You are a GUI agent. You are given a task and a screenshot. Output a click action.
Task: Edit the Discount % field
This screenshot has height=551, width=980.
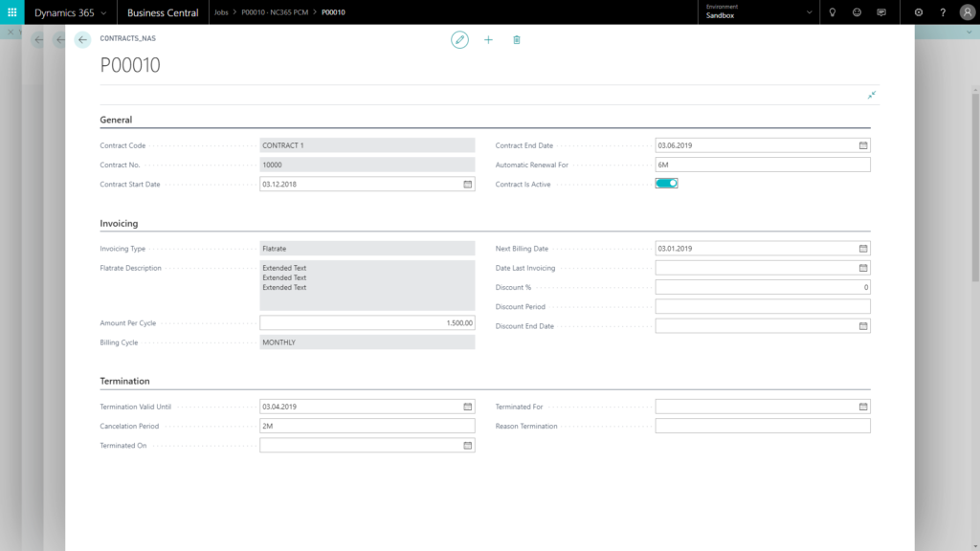pyautogui.click(x=763, y=287)
